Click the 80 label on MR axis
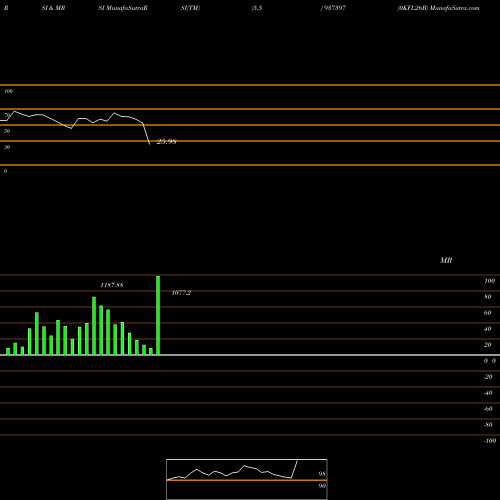 tap(488, 297)
